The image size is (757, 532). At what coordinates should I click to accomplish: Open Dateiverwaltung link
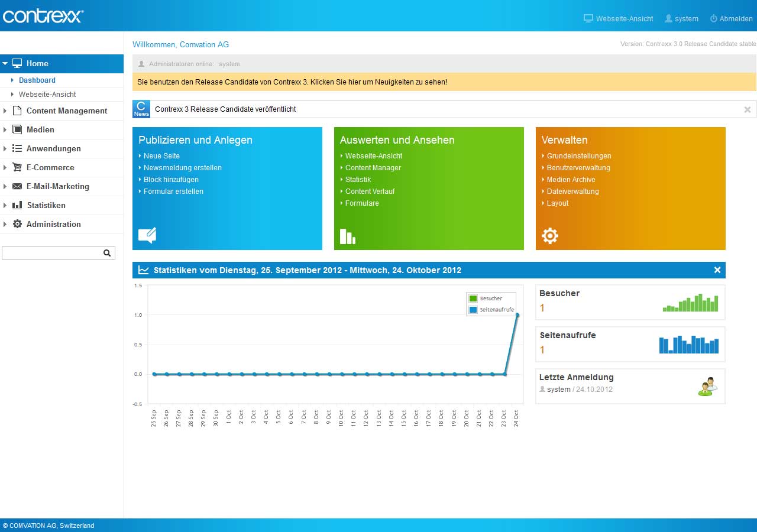[x=573, y=192]
